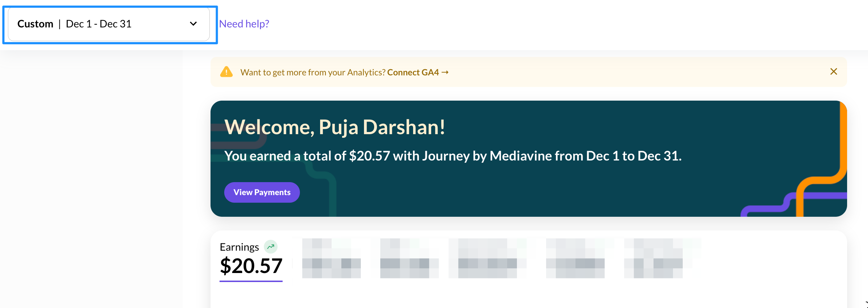Open the Custom date range dropdown
The image size is (868, 308).
108,24
